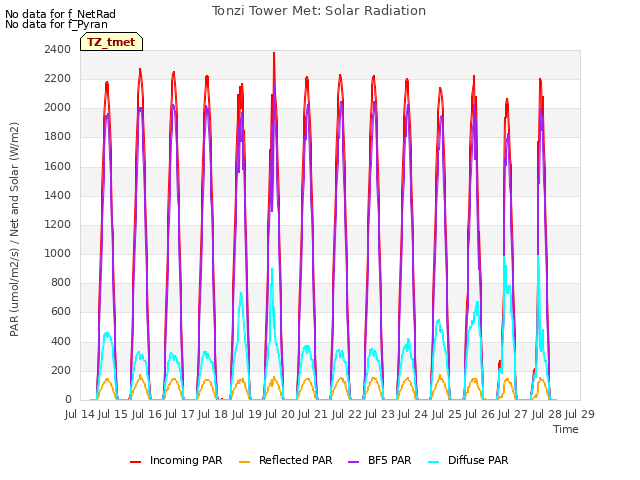640x480 pixels.
Task: Select the Reflected PAR legend label
Action: [x=296, y=460]
